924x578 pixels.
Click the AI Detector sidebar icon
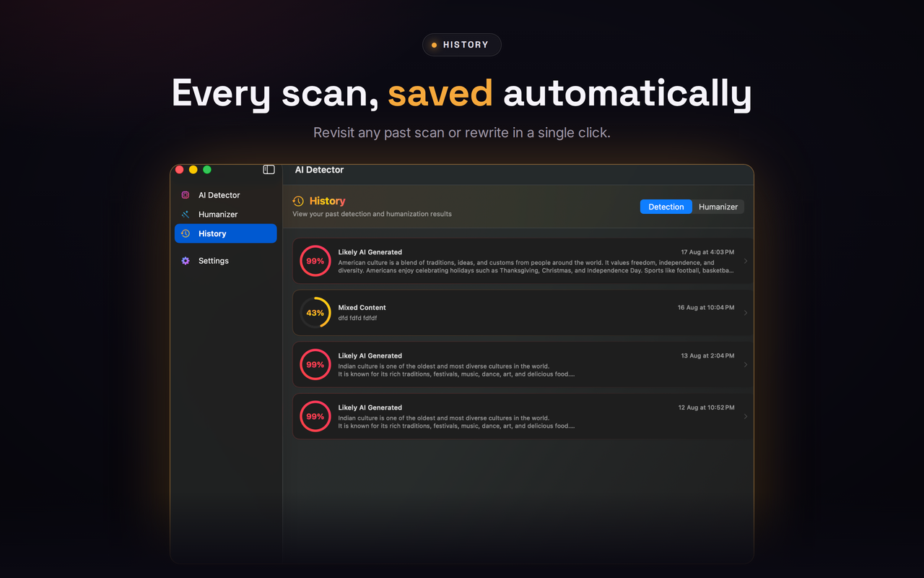point(186,195)
